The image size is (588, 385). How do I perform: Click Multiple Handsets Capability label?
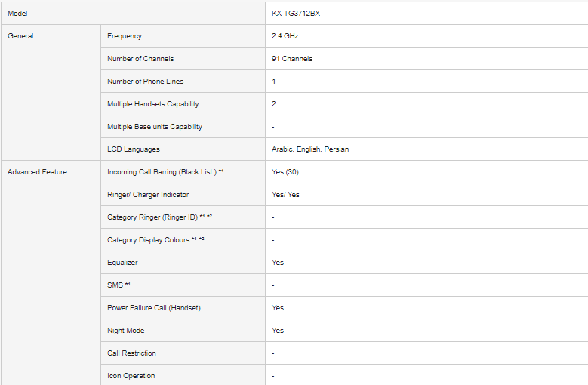[x=153, y=104]
